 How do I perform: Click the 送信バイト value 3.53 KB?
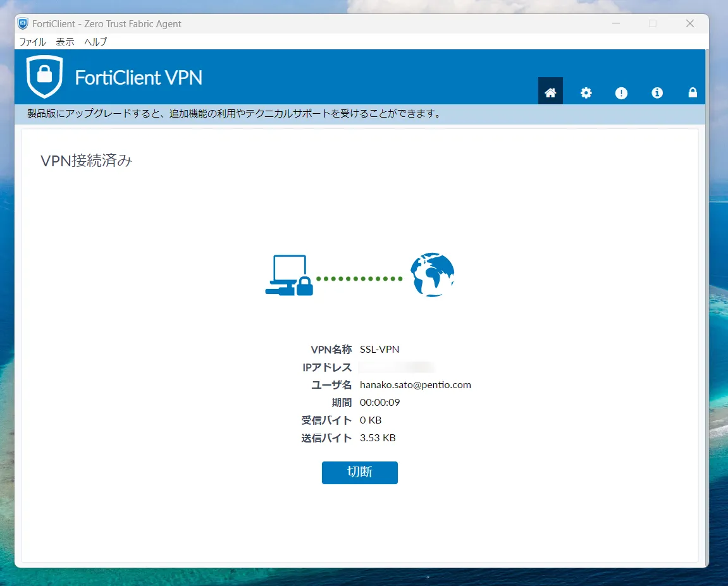[378, 437]
